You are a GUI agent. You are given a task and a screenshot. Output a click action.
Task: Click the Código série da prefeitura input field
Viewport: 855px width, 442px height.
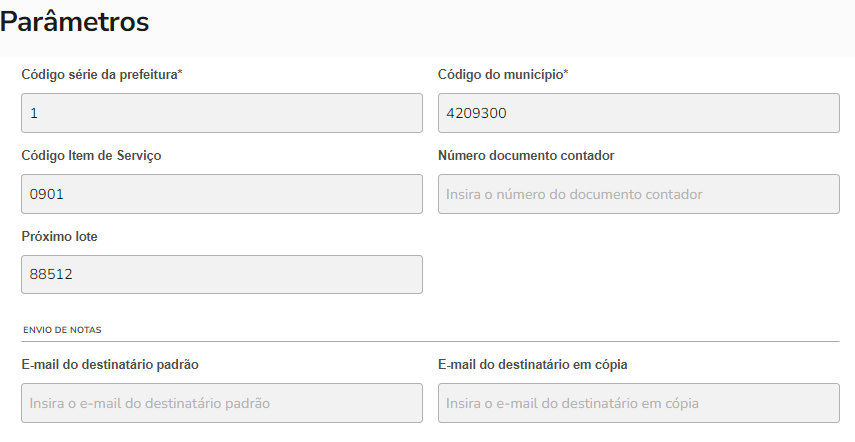click(x=221, y=113)
